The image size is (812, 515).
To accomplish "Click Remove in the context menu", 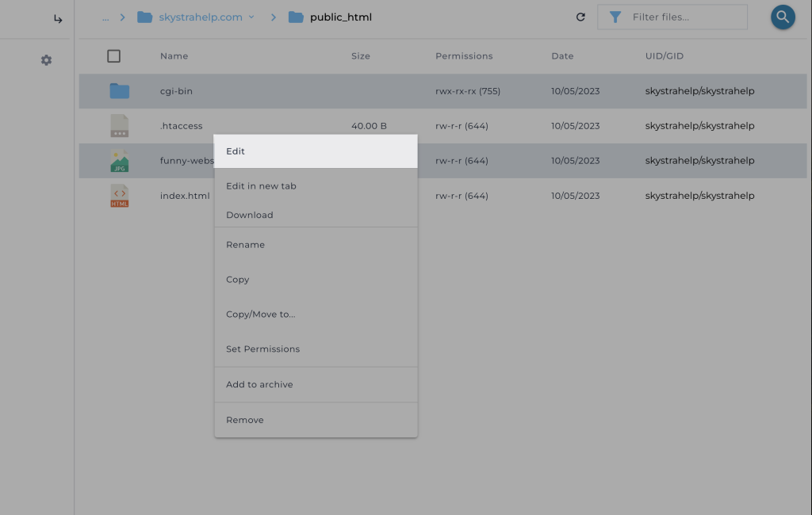I will tap(244, 420).
